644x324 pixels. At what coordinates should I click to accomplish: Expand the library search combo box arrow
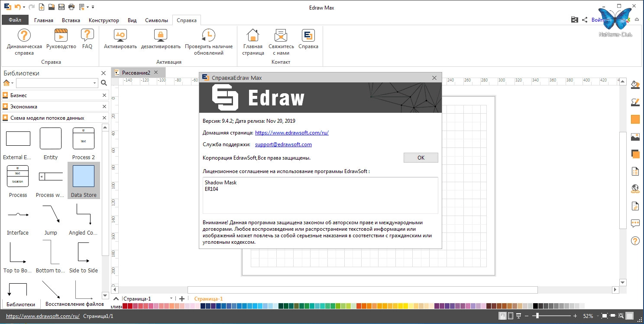(x=95, y=83)
